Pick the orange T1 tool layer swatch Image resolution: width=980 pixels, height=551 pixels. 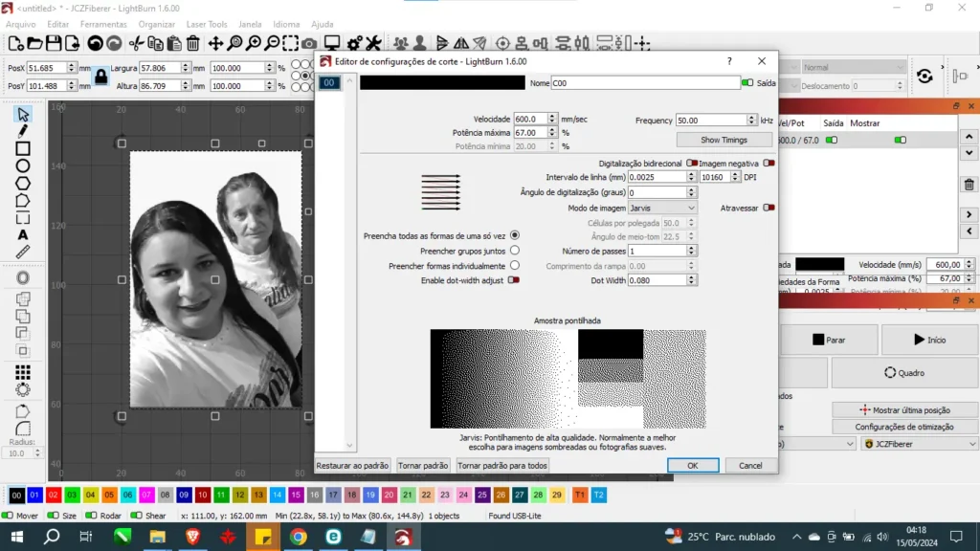pos(580,495)
